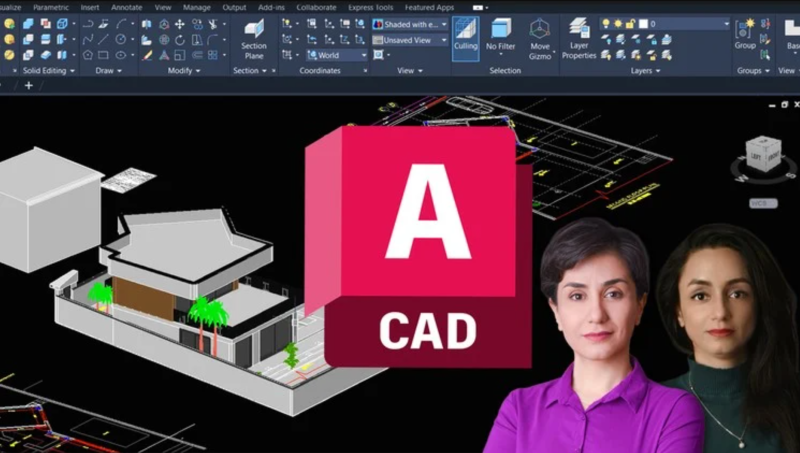This screenshot has width=800, height=453.
Task: Open Layer Properties manager
Action: coord(579,38)
